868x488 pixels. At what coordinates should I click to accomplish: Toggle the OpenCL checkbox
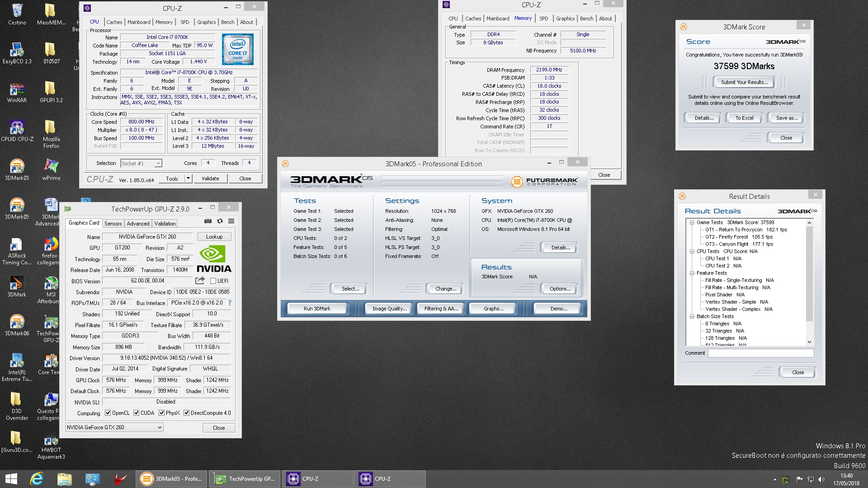[x=108, y=413]
